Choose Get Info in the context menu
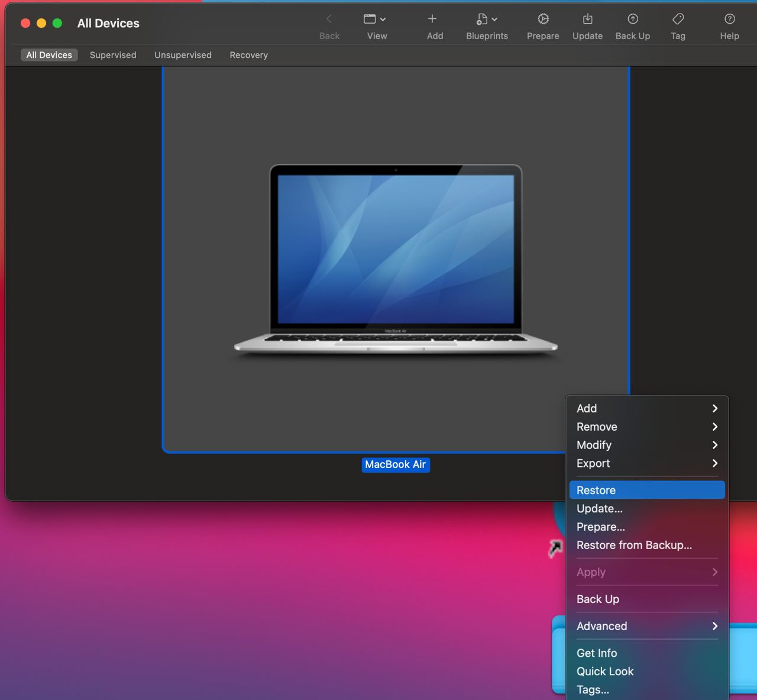 click(647, 653)
